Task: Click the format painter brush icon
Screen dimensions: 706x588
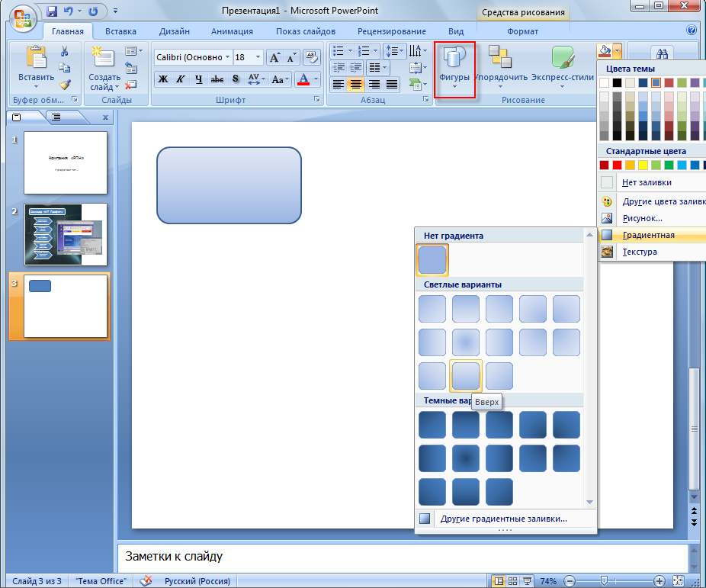Action: (x=65, y=84)
